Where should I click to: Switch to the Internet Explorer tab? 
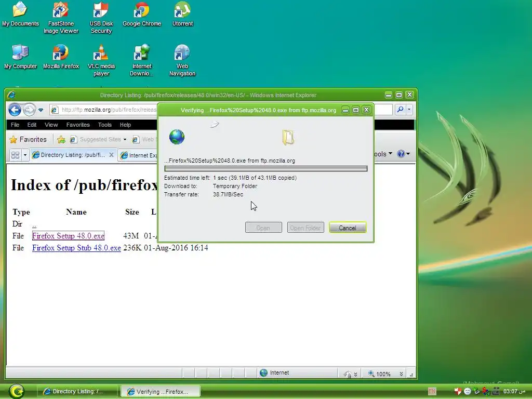(138, 155)
